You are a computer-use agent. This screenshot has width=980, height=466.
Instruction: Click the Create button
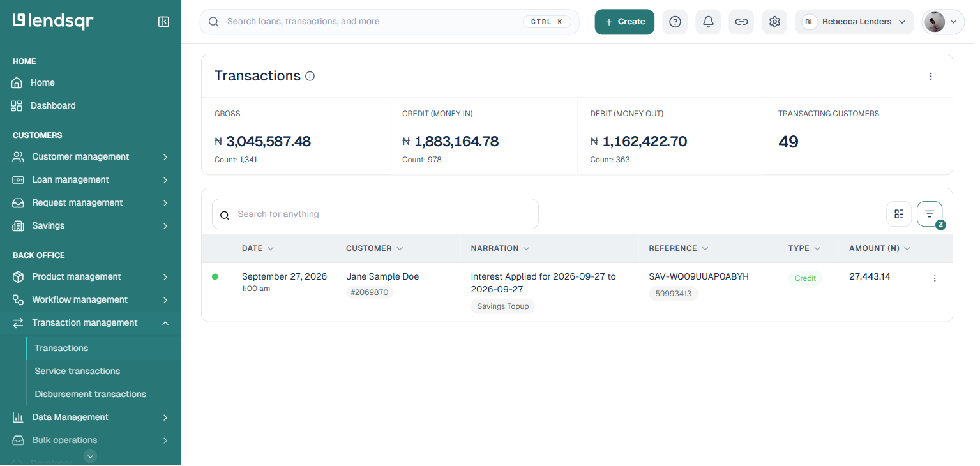(624, 22)
